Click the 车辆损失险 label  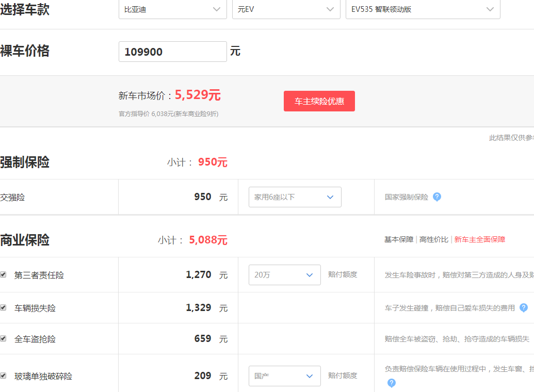coord(35,308)
